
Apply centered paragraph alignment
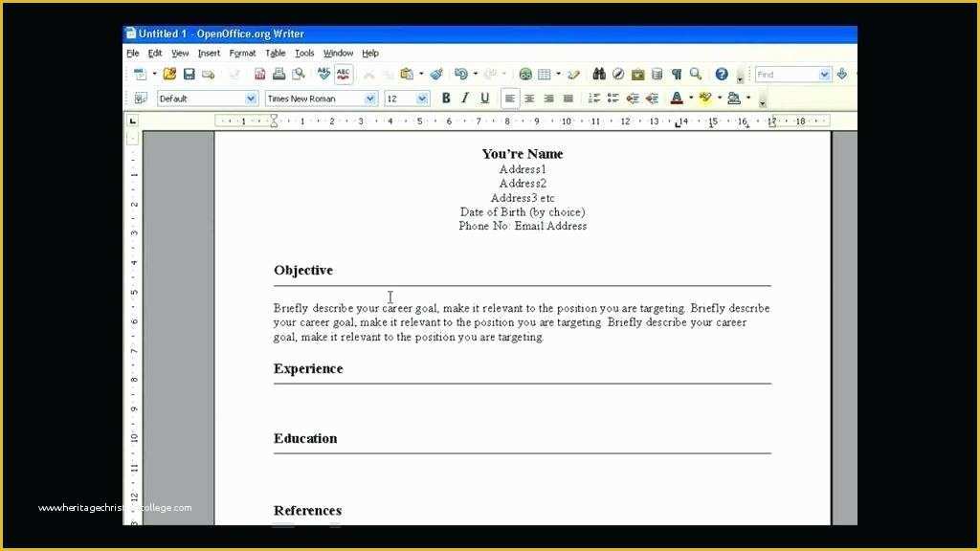(528, 98)
